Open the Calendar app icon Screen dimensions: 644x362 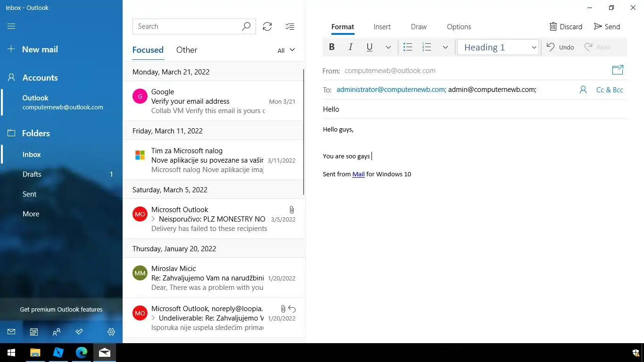pyautogui.click(x=34, y=332)
